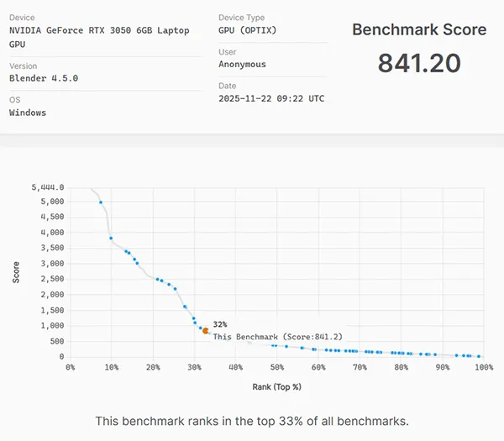
Task: Click the data point at the 10% rank gridline
Action: point(111,238)
